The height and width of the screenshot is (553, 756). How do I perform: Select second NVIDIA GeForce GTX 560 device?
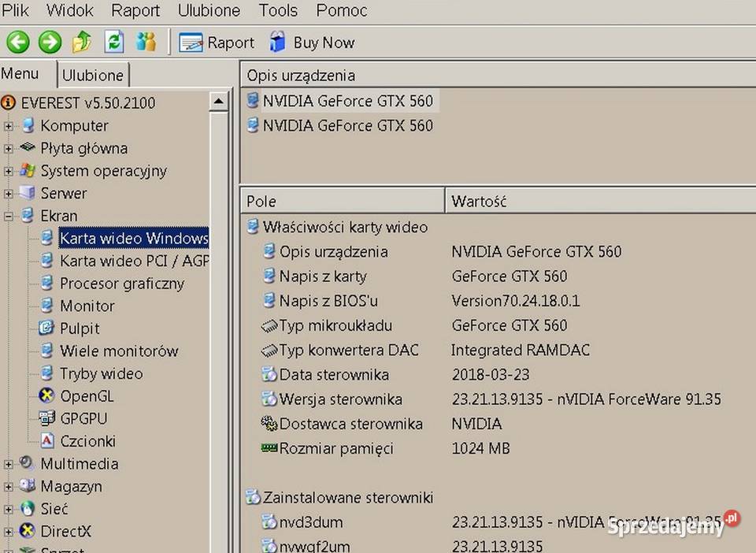point(347,125)
